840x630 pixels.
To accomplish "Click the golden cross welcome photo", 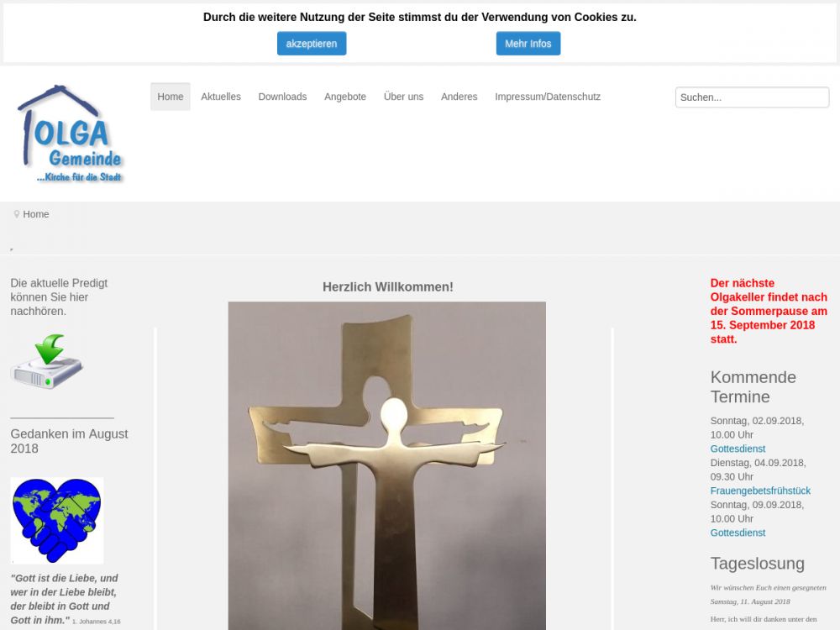I will click(386, 465).
